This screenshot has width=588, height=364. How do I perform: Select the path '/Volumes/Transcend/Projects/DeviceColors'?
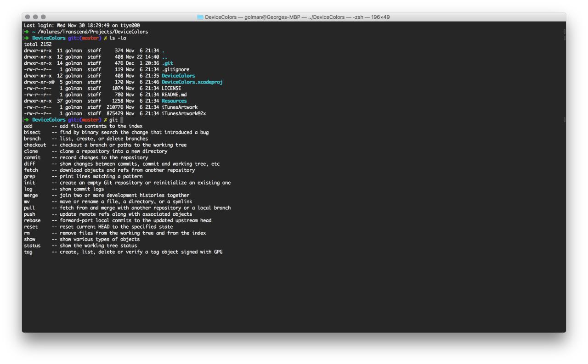coord(93,32)
